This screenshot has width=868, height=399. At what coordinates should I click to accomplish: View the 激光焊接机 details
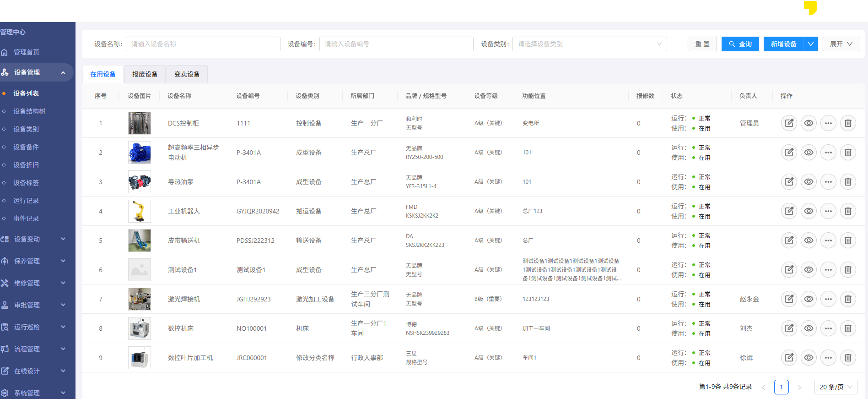809,299
